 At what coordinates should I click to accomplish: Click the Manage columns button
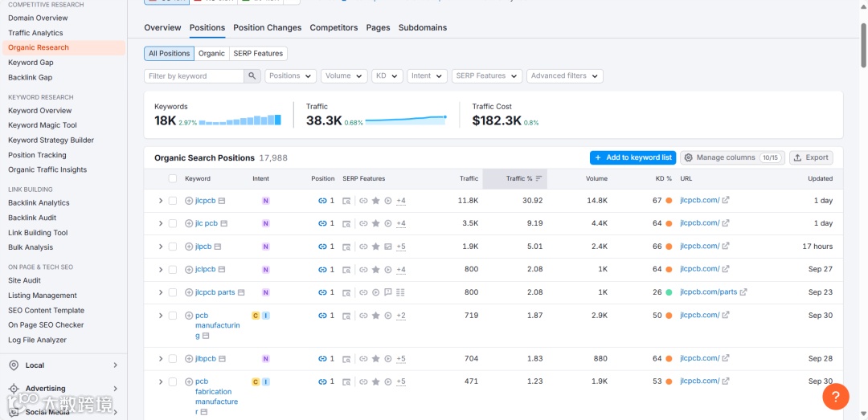pyautogui.click(x=732, y=157)
